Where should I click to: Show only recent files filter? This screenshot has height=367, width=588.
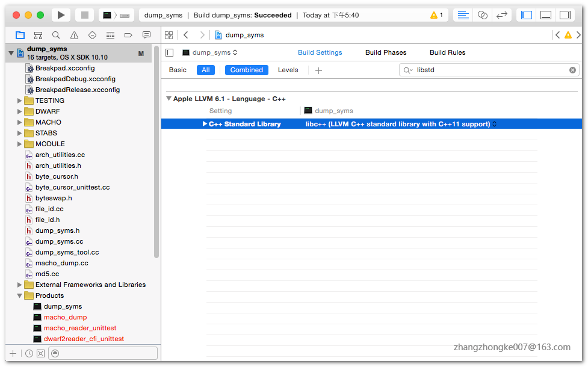pyautogui.click(x=29, y=354)
